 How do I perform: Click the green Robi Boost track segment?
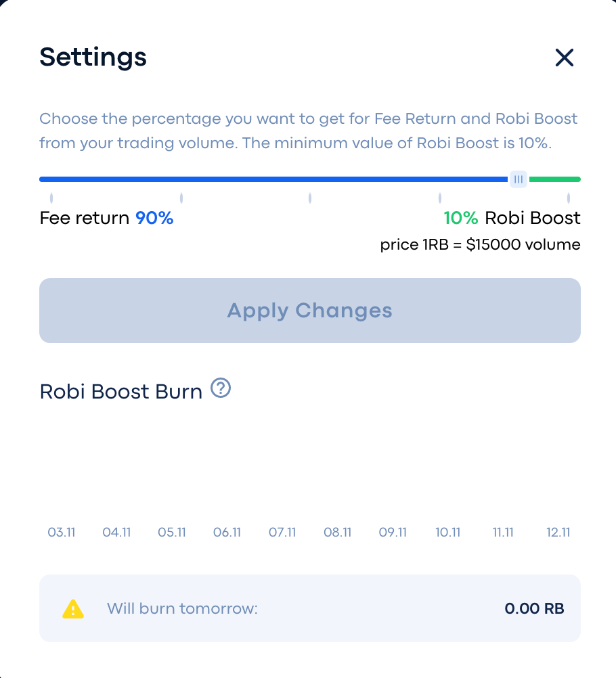point(555,179)
